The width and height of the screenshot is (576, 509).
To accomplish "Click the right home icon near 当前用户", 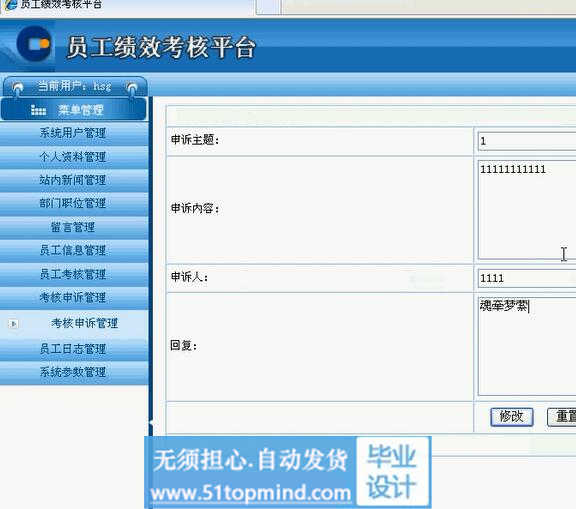I will pos(132,88).
